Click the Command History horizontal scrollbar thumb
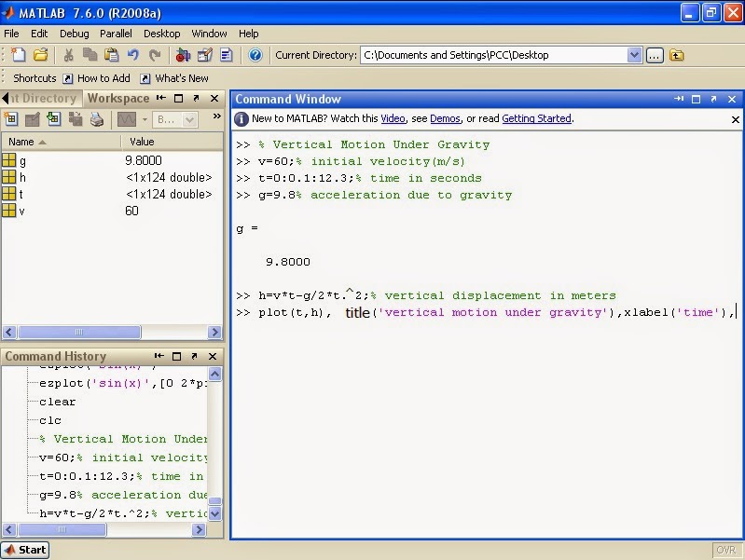Image resolution: width=745 pixels, height=560 pixels. (62, 529)
